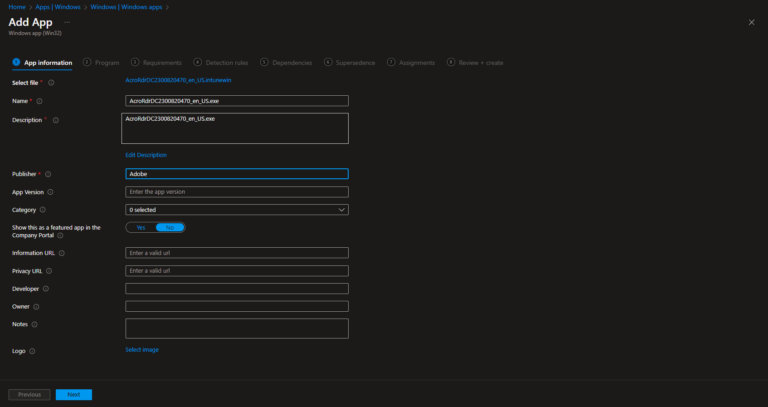Open Apps | Windows breadcrumb
Viewport: 768px width, 407px height.
point(58,7)
